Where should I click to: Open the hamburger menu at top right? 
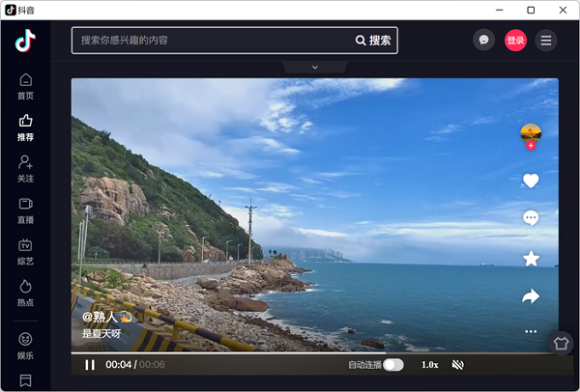[x=546, y=41]
